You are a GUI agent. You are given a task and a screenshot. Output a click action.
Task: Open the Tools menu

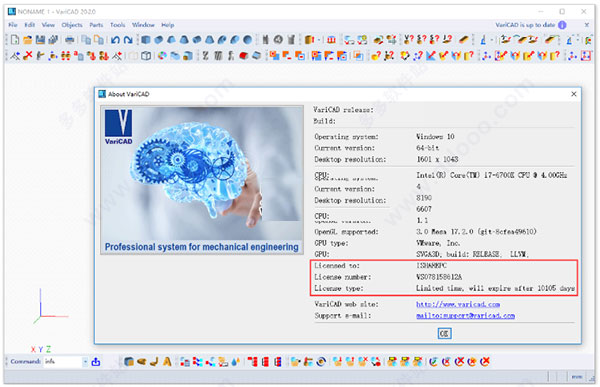pos(118,25)
